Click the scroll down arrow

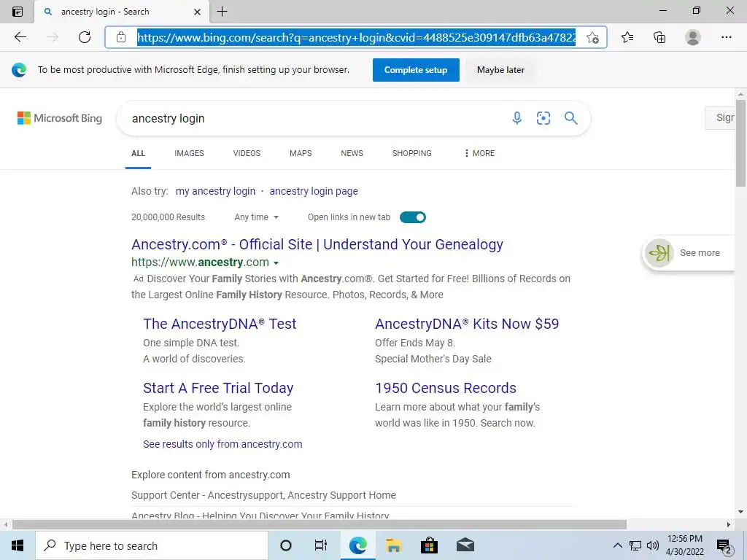pos(740,512)
